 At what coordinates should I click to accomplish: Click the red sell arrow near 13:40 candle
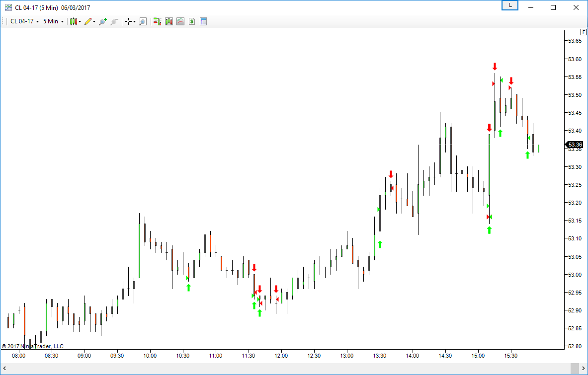[391, 174]
